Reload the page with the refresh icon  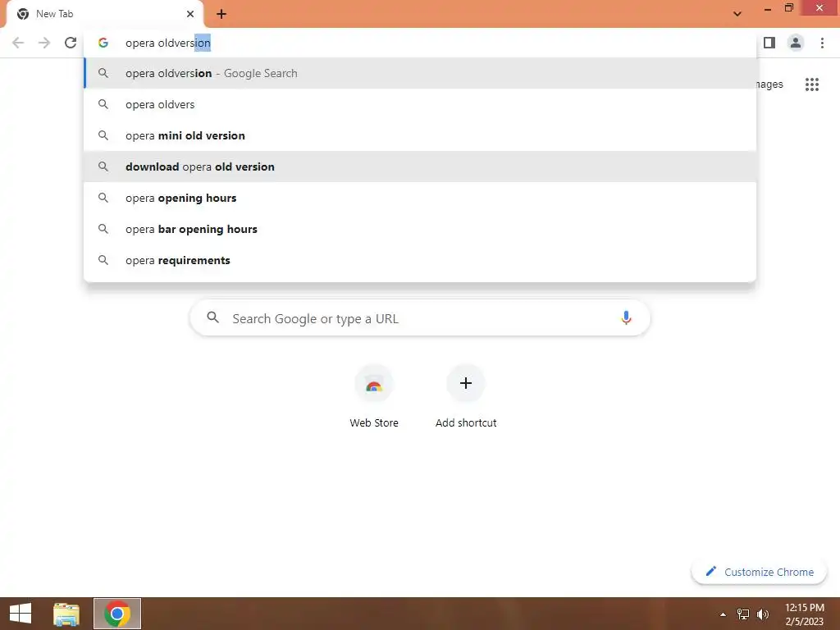[71, 43]
